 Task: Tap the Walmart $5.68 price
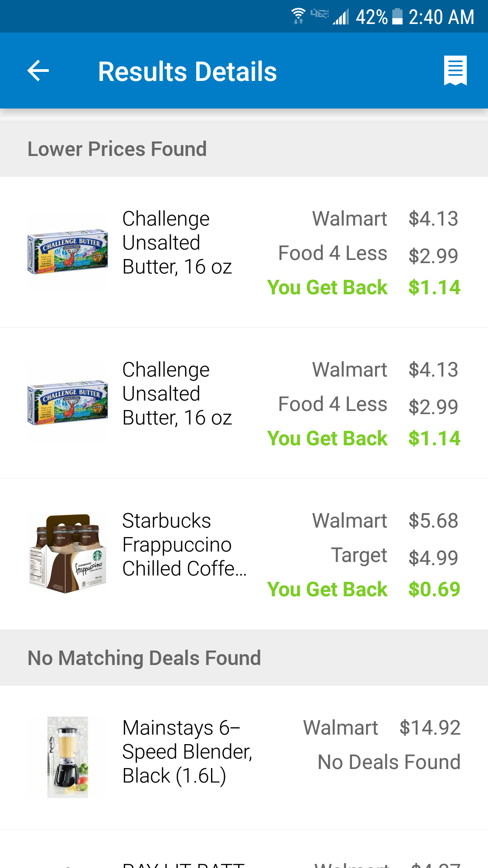click(x=433, y=521)
